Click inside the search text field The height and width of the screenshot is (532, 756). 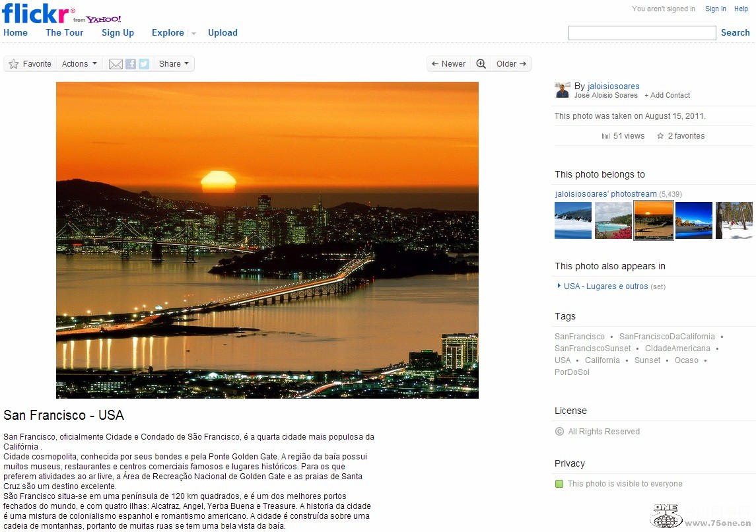642,33
